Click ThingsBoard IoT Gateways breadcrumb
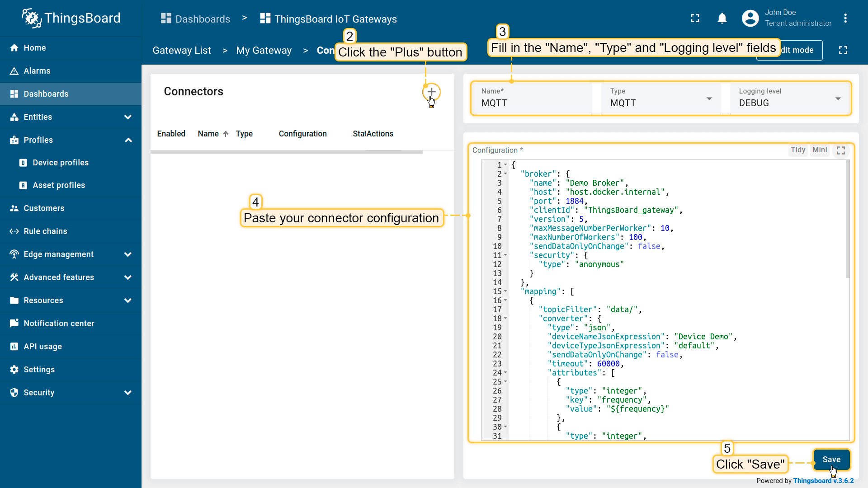Image resolution: width=868 pixels, height=488 pixels. click(x=328, y=19)
